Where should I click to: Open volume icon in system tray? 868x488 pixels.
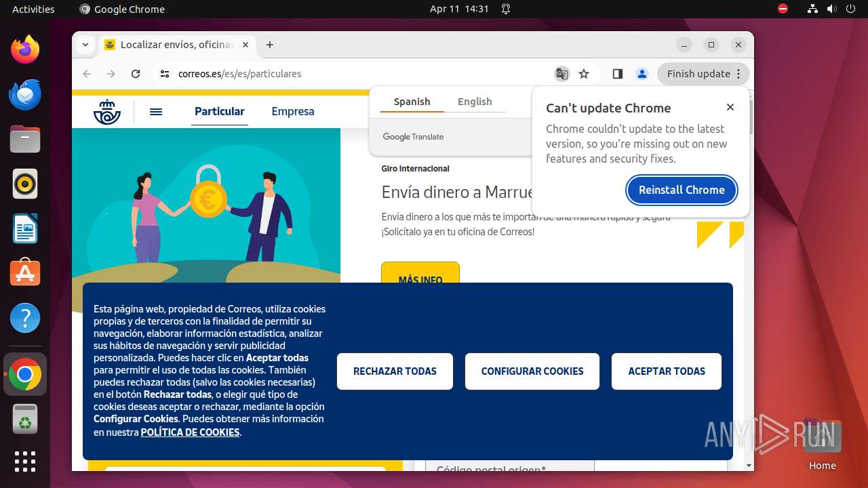click(x=831, y=9)
